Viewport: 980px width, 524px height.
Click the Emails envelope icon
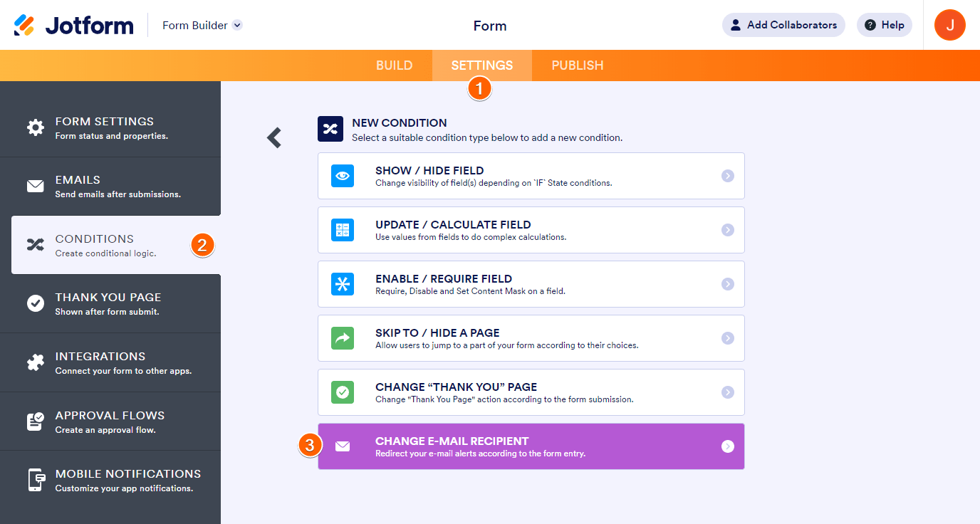click(x=35, y=187)
